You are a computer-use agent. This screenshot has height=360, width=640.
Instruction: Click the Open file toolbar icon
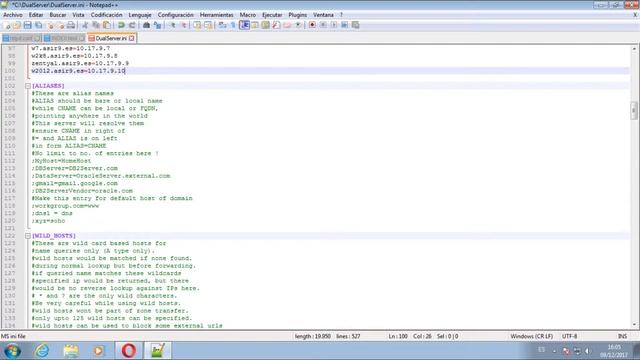[17, 25]
